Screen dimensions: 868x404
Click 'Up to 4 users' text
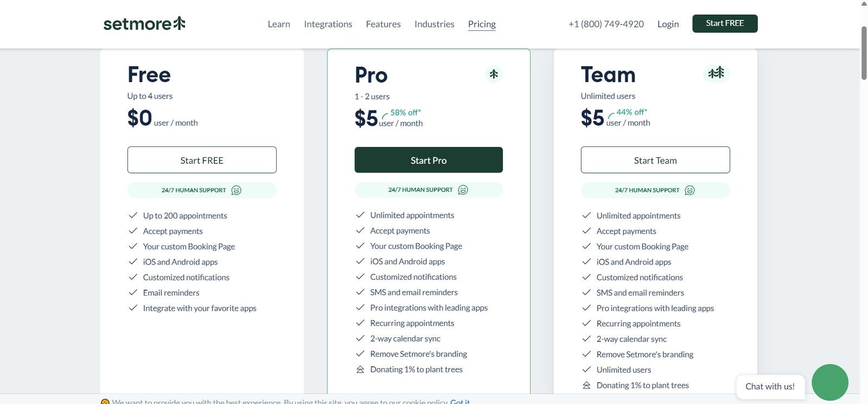coord(150,96)
